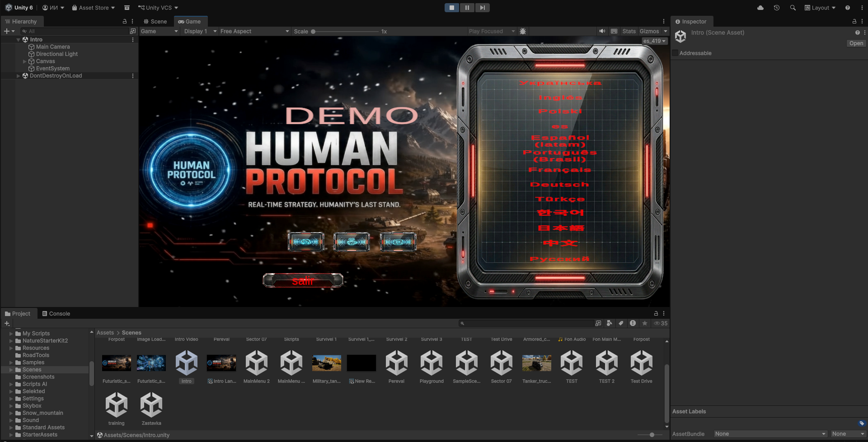Select the Game tab
The height and width of the screenshot is (442, 868).
coord(190,21)
